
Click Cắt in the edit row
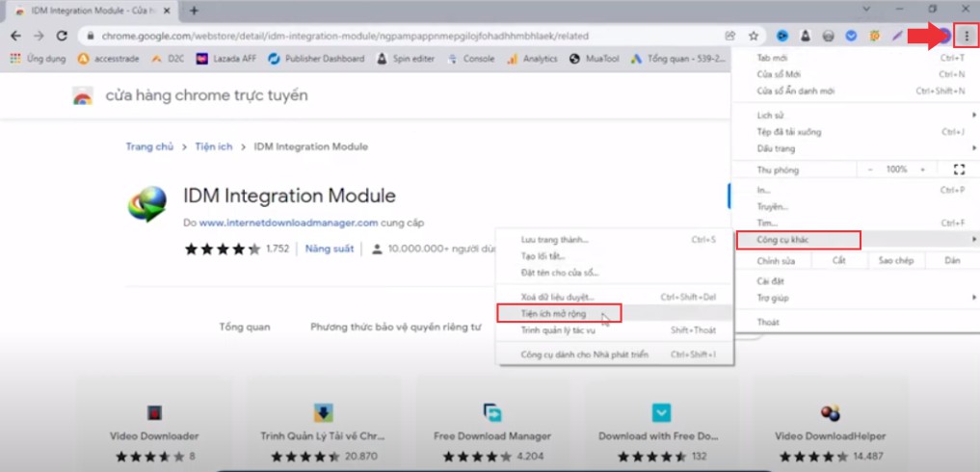(838, 261)
